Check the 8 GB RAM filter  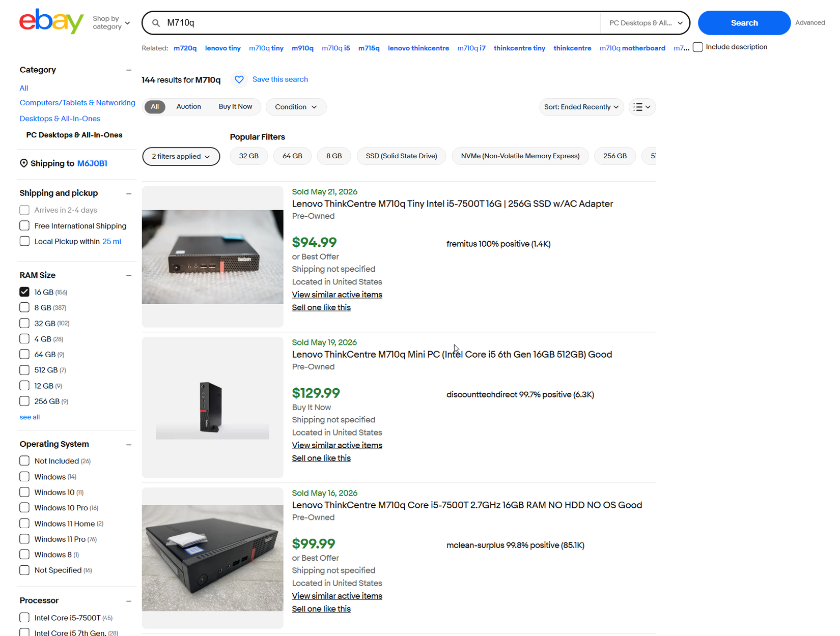pyautogui.click(x=24, y=307)
